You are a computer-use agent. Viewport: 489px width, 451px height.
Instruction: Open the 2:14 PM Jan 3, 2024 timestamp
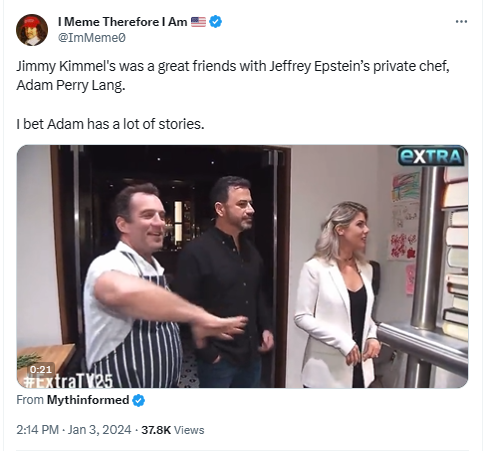tap(74, 430)
